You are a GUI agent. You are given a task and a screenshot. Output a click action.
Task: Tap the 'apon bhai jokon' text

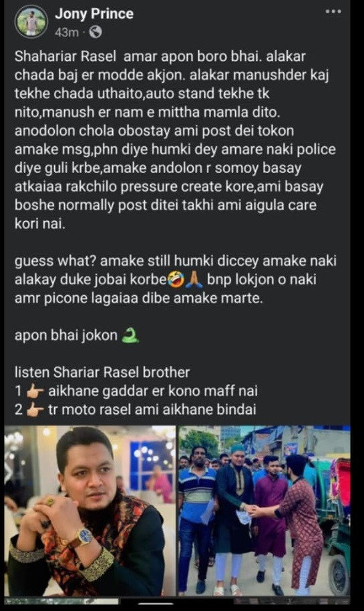[66, 335]
